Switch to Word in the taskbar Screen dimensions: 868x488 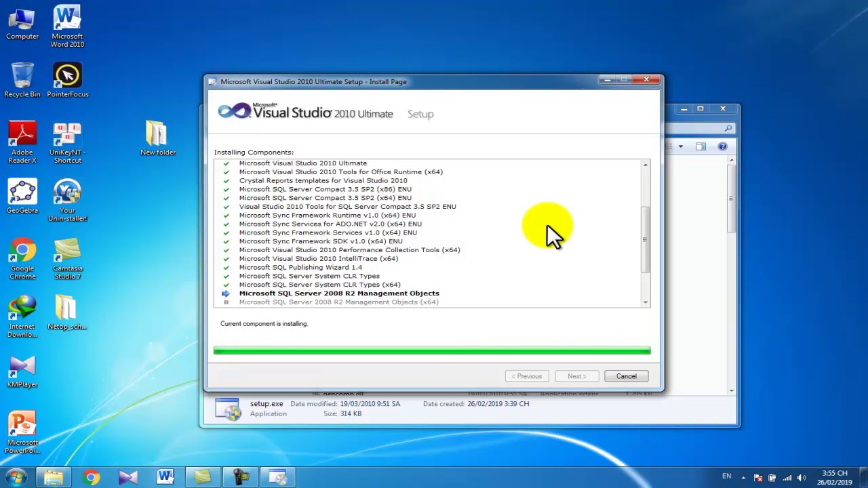pyautogui.click(x=165, y=477)
